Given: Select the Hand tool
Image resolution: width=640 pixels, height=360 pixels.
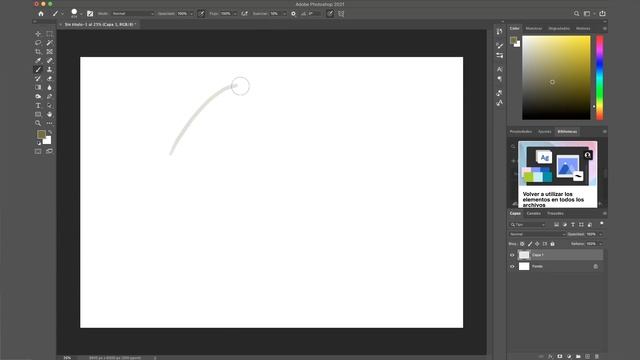Looking at the screenshot, I should click(x=49, y=114).
